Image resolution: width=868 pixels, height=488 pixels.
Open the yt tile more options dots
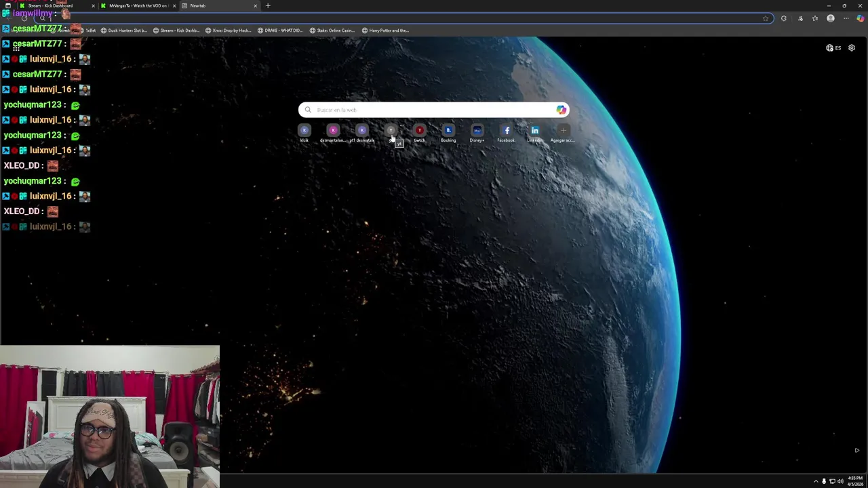(x=401, y=127)
